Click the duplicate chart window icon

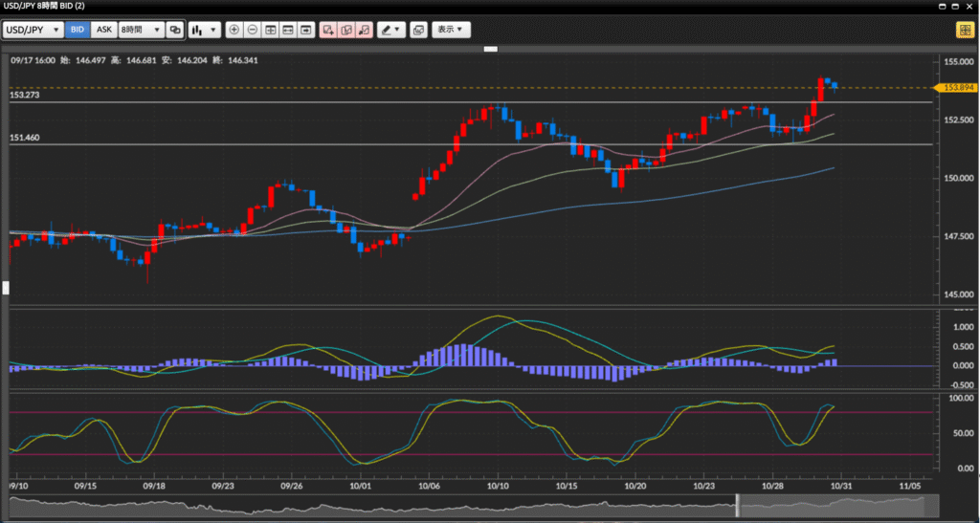click(x=418, y=30)
